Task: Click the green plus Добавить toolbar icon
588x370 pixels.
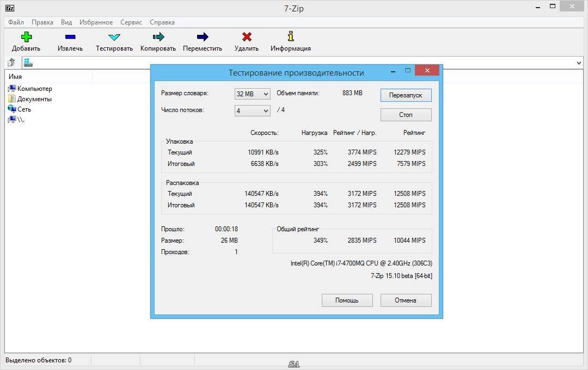Action: (x=26, y=37)
